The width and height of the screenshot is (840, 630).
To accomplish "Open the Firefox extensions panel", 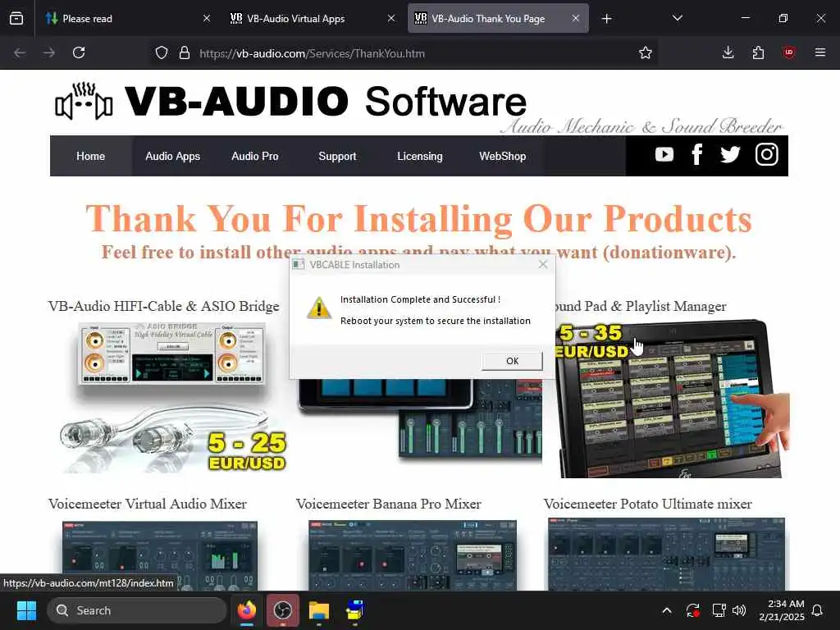I will pyautogui.click(x=758, y=52).
